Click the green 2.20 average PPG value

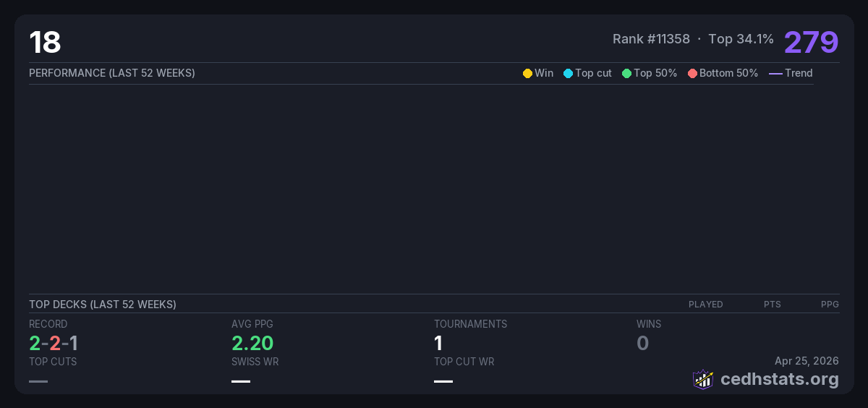[x=252, y=343]
